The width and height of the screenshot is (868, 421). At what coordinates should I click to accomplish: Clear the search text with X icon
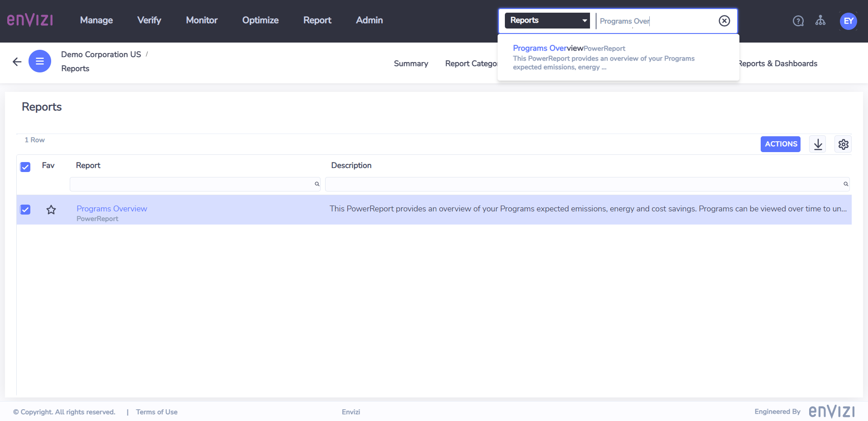coord(724,21)
